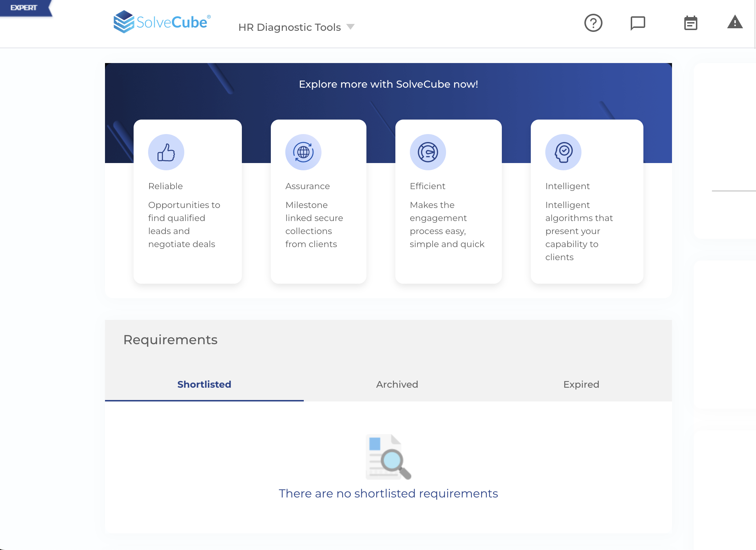Click the no shortlisted requirements message
This screenshot has height=550, width=756.
[x=388, y=493]
